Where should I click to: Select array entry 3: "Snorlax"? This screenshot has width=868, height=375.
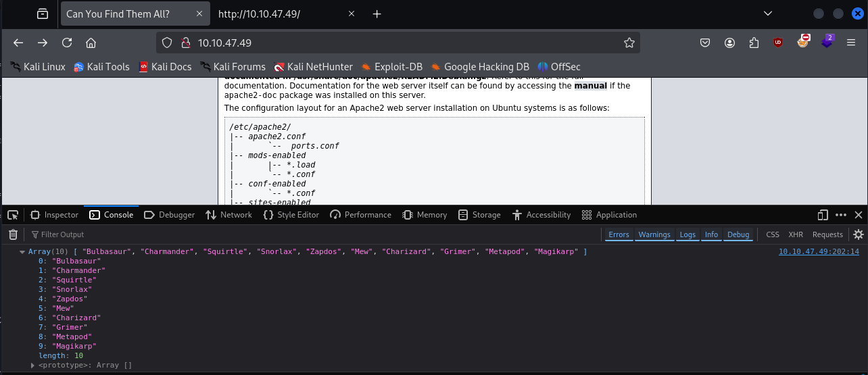click(x=65, y=289)
